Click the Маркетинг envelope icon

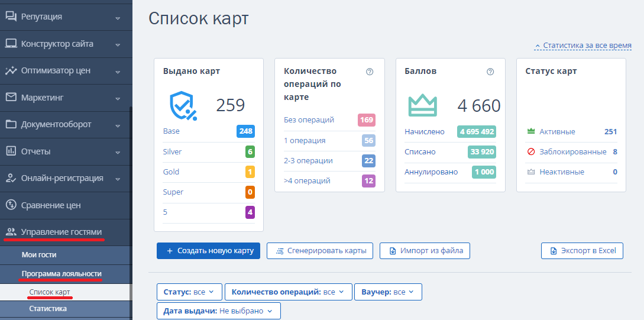11,98
